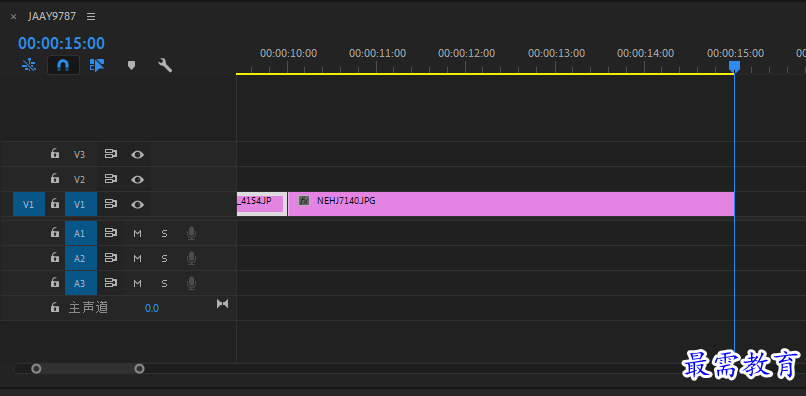Click the master track meter icon
806x396 pixels.
click(x=222, y=303)
